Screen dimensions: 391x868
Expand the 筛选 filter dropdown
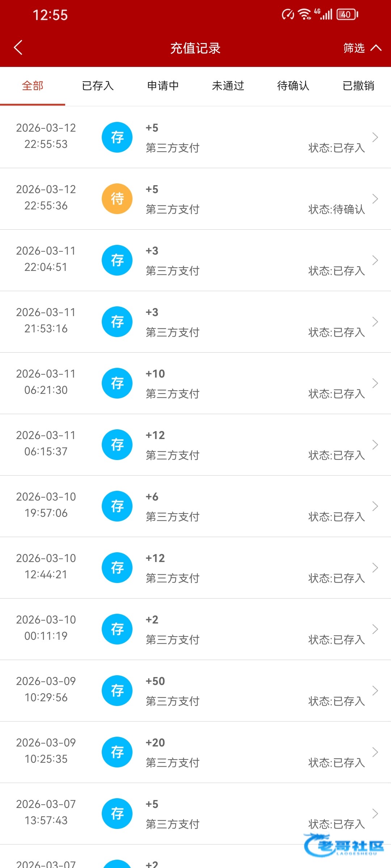point(362,48)
